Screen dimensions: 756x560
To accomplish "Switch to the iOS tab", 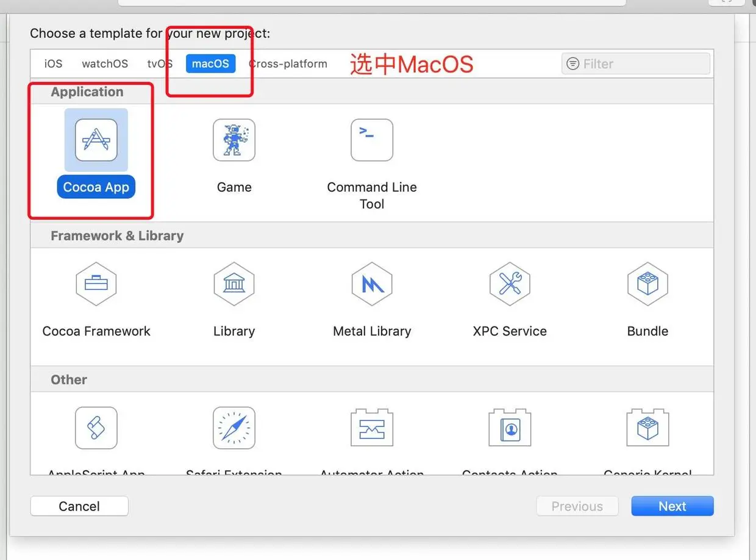I will [53, 63].
